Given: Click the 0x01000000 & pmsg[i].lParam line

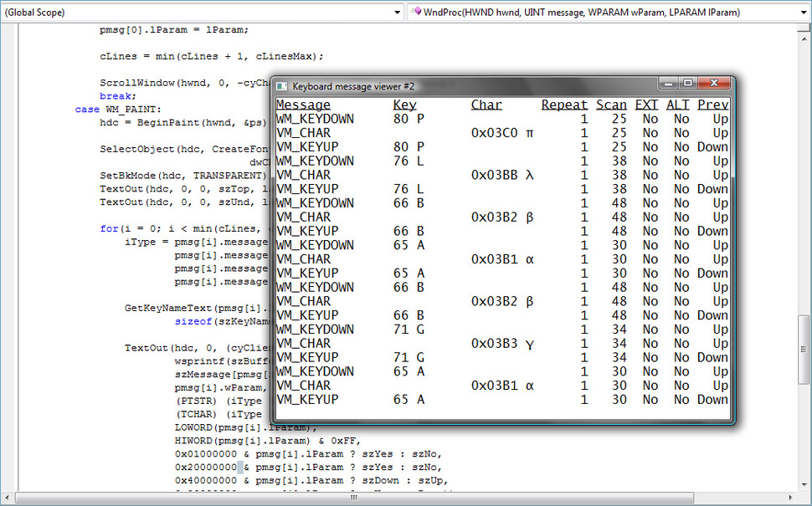Looking at the screenshot, I should click(308, 454).
